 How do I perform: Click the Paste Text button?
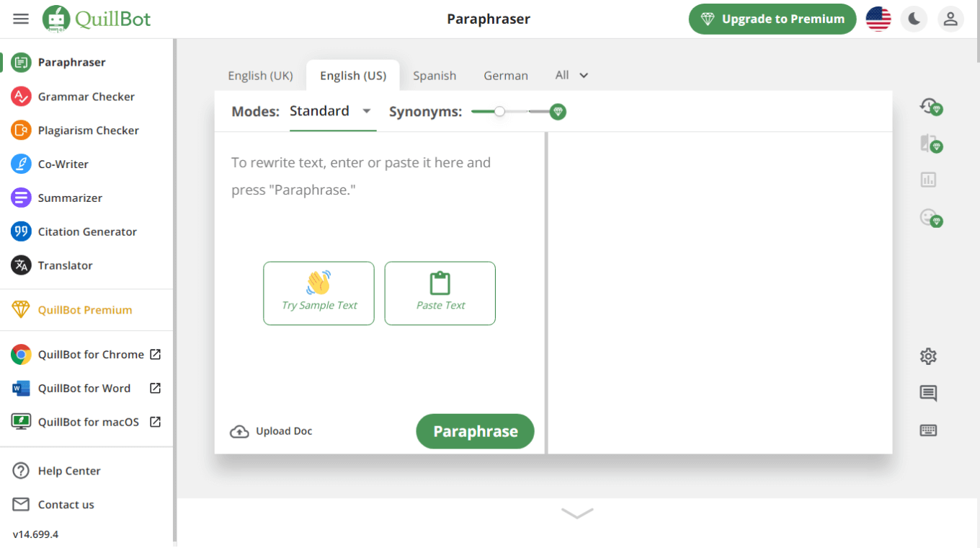tap(440, 293)
